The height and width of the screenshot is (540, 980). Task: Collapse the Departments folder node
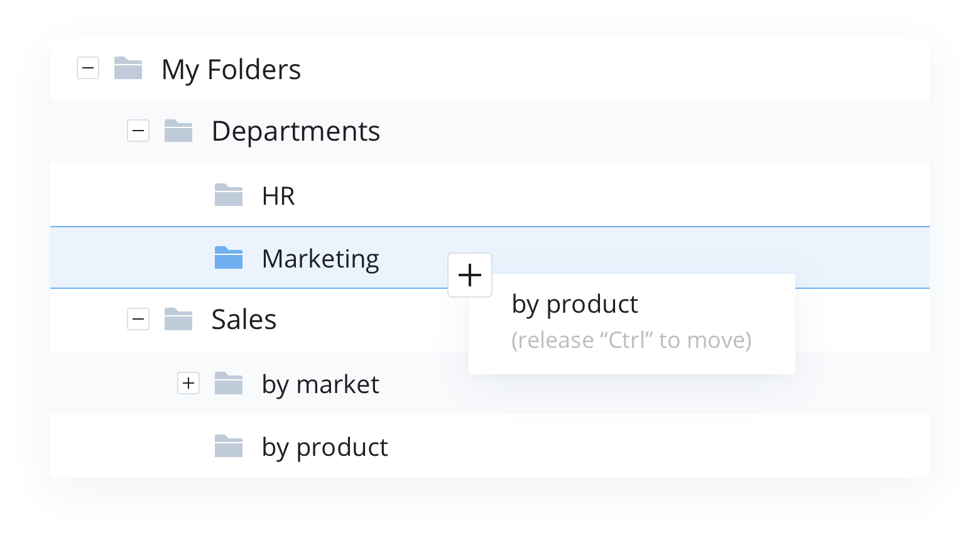tap(138, 131)
